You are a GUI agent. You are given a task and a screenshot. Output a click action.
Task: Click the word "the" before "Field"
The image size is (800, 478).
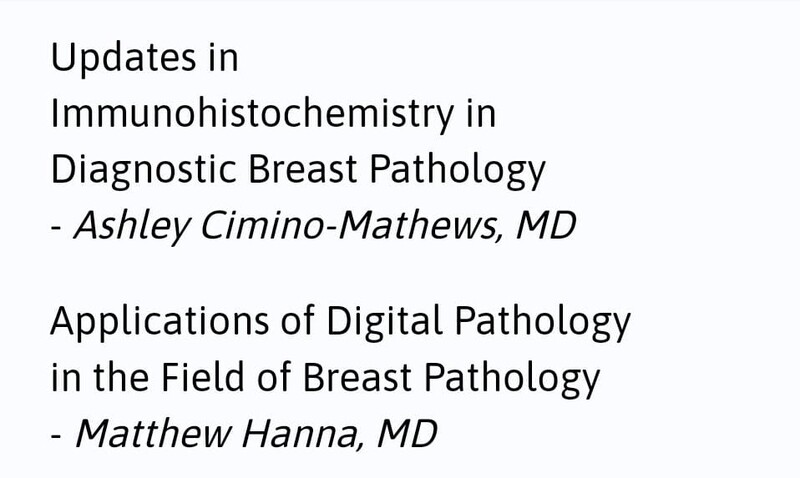click(x=121, y=377)
